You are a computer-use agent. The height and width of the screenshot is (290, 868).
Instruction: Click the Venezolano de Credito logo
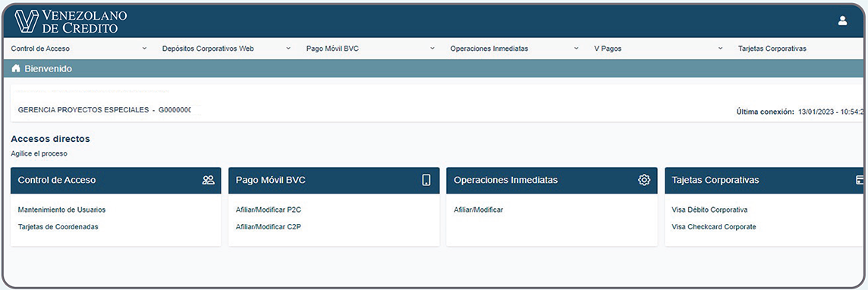point(71,21)
